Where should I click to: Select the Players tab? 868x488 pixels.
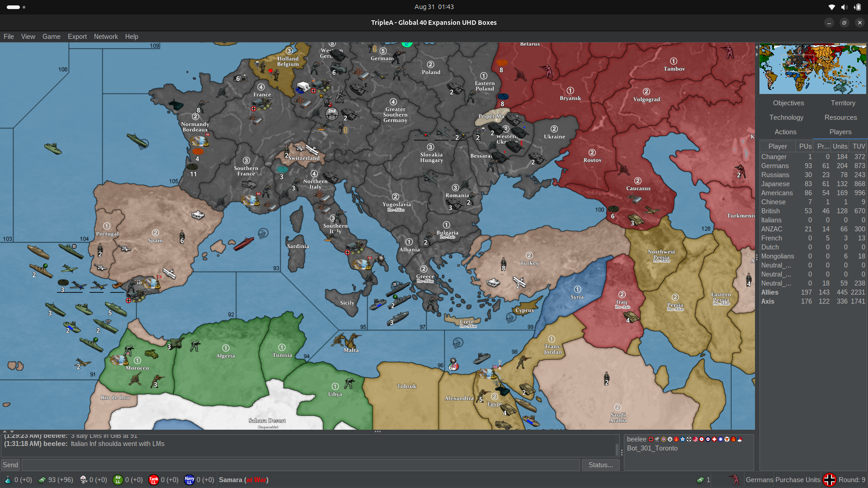coord(840,132)
